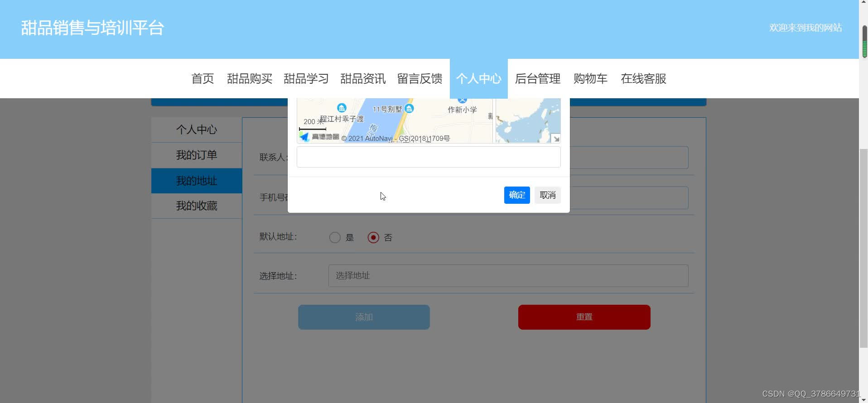Open 购物车 in navigation
Viewport: 868px width, 403px height.
pyautogui.click(x=590, y=79)
